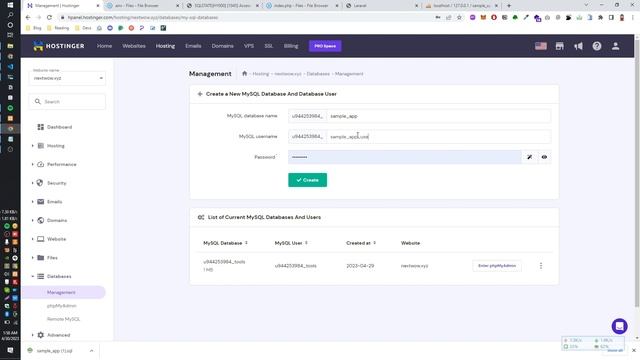Click the Security shield icon
The width and height of the screenshot is (640, 360).
(40, 183)
